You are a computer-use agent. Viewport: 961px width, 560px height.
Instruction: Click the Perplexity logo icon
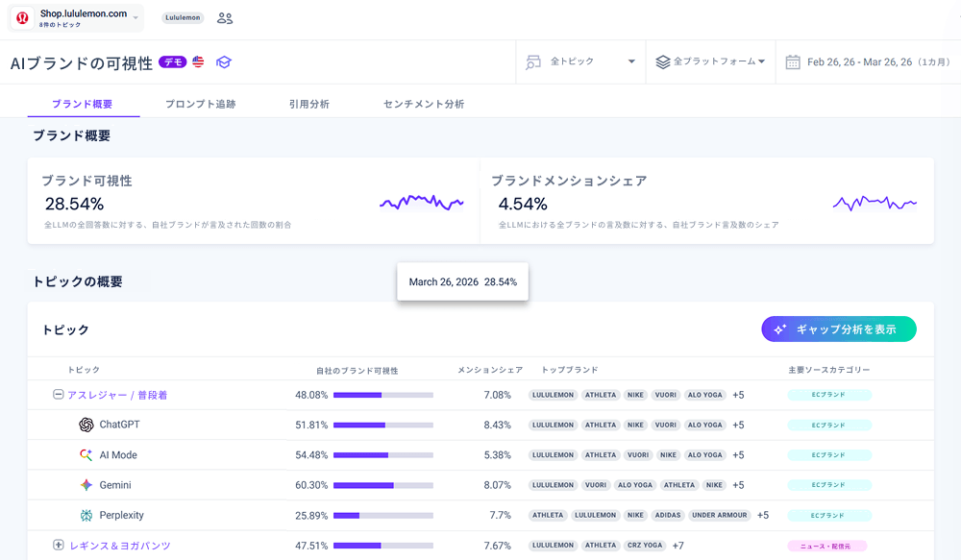[86, 515]
